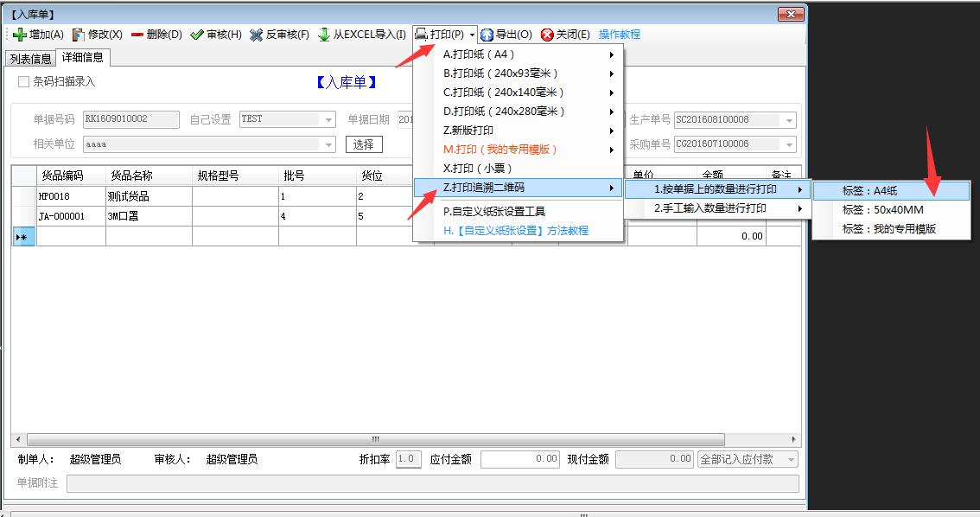This screenshot has height=517, width=980.
Task: Open the 操作教程 tutorial link
Action: tap(620, 35)
